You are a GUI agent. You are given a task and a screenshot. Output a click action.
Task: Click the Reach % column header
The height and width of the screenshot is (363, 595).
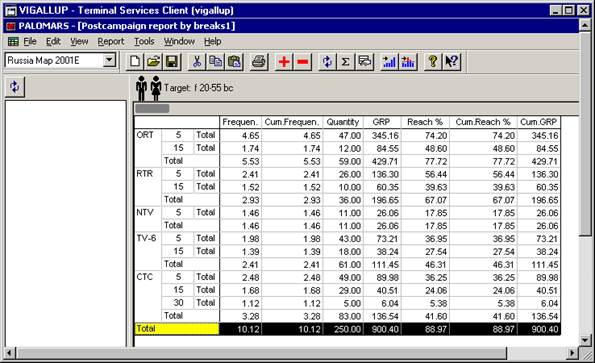(425, 122)
